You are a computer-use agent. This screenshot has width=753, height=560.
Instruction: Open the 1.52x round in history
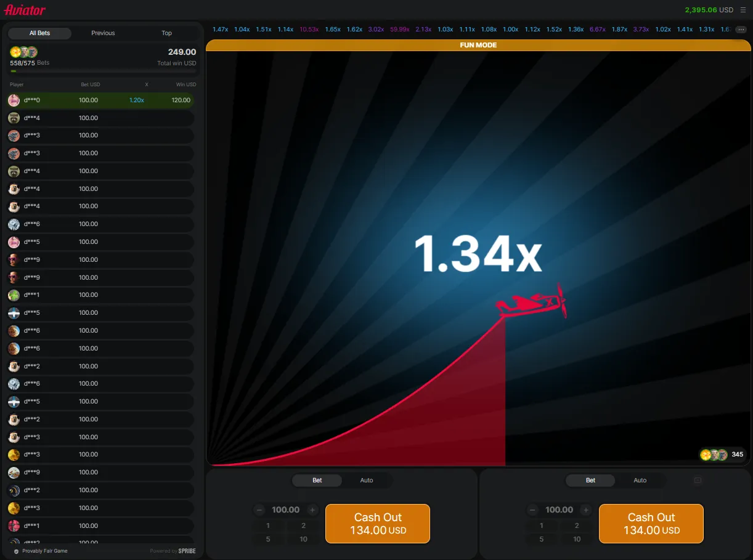tap(554, 30)
